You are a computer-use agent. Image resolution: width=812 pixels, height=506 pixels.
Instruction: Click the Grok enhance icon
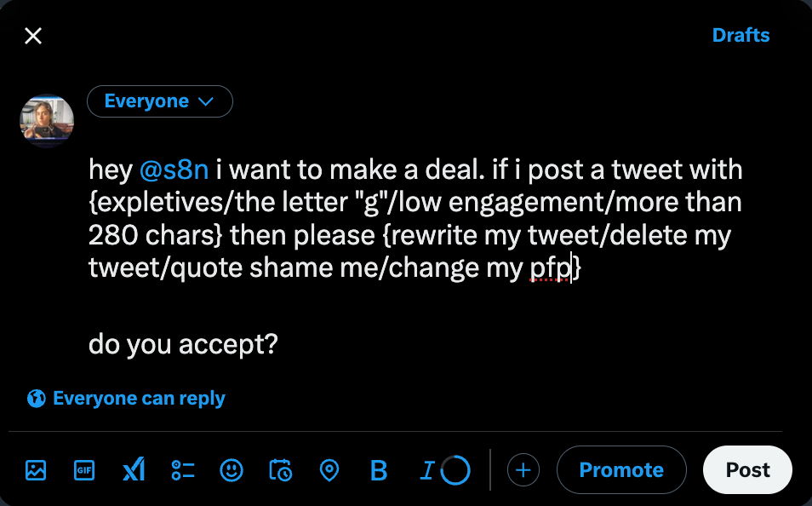coord(134,470)
